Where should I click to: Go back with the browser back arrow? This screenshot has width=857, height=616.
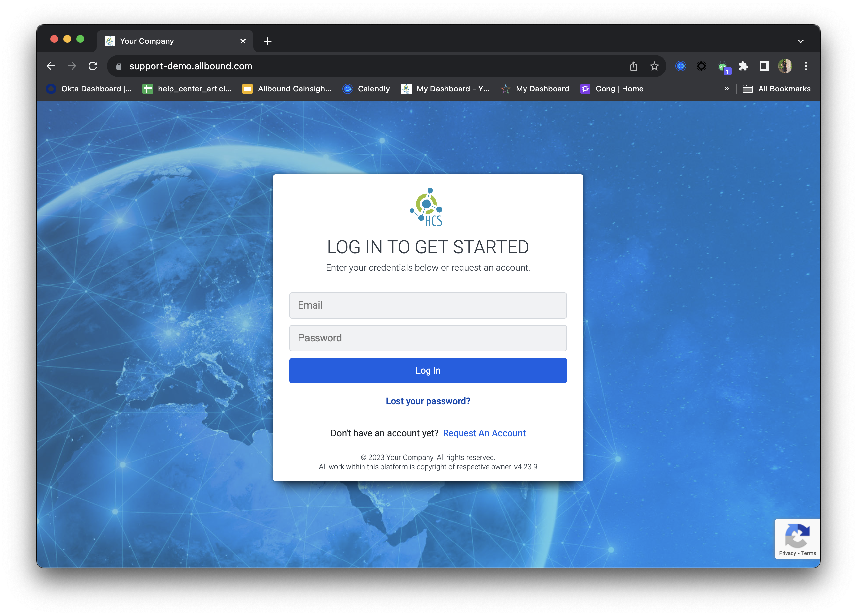tap(51, 66)
